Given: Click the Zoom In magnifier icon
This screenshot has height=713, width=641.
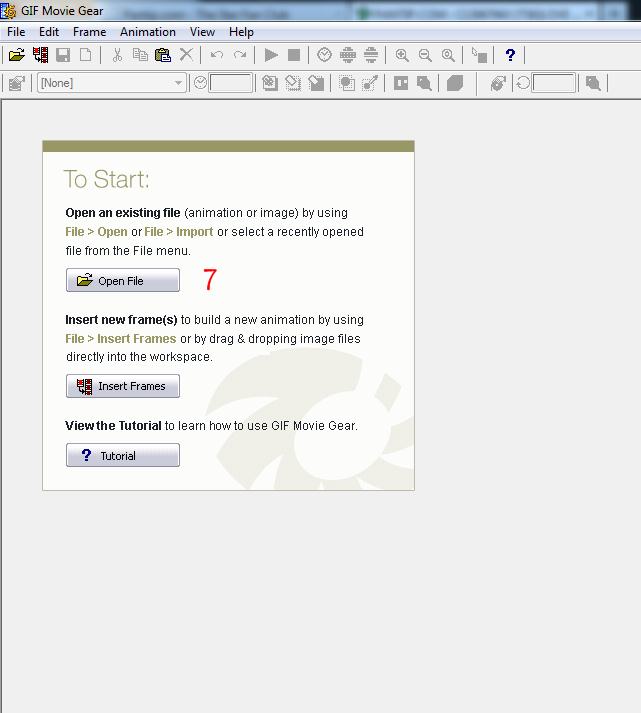Looking at the screenshot, I should coord(402,55).
